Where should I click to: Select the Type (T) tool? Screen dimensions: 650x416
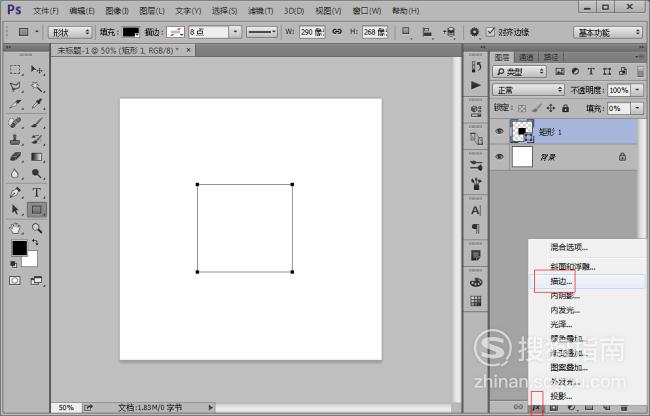[x=37, y=192]
